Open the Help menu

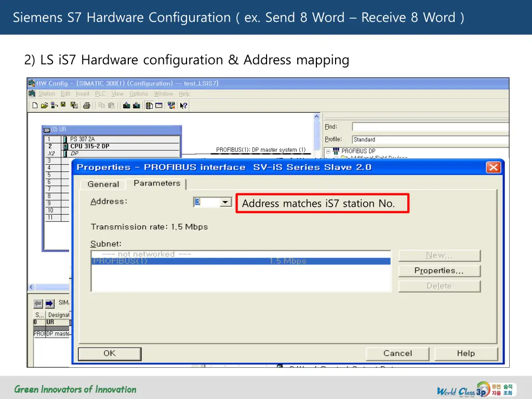[x=184, y=94]
